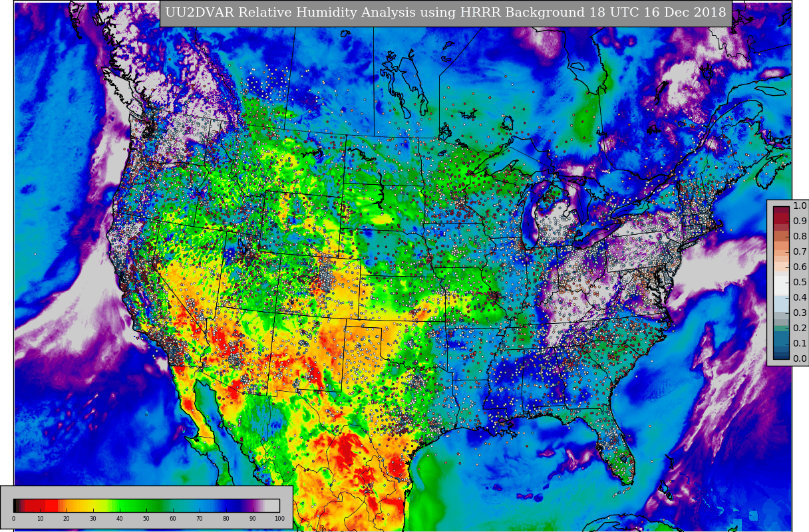The width and height of the screenshot is (809, 532).
Task: Click the 20 tick label on humidity colorbar
Action: (67, 519)
